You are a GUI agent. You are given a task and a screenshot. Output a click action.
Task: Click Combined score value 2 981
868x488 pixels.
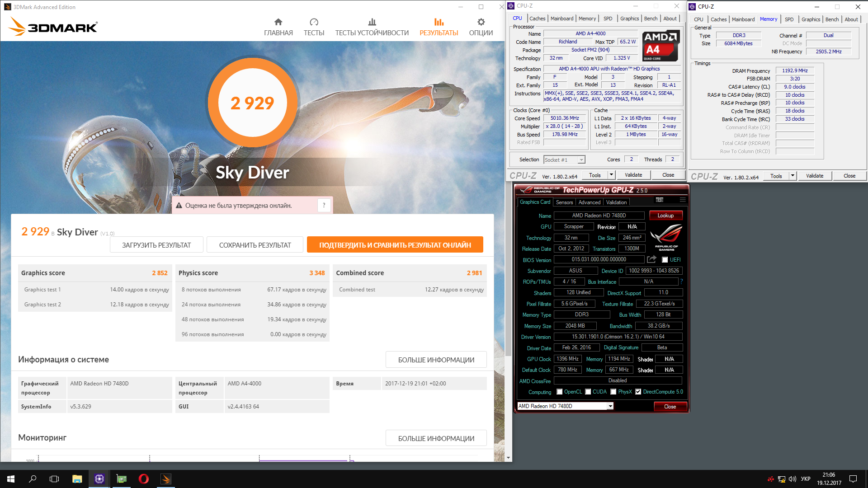[474, 273]
